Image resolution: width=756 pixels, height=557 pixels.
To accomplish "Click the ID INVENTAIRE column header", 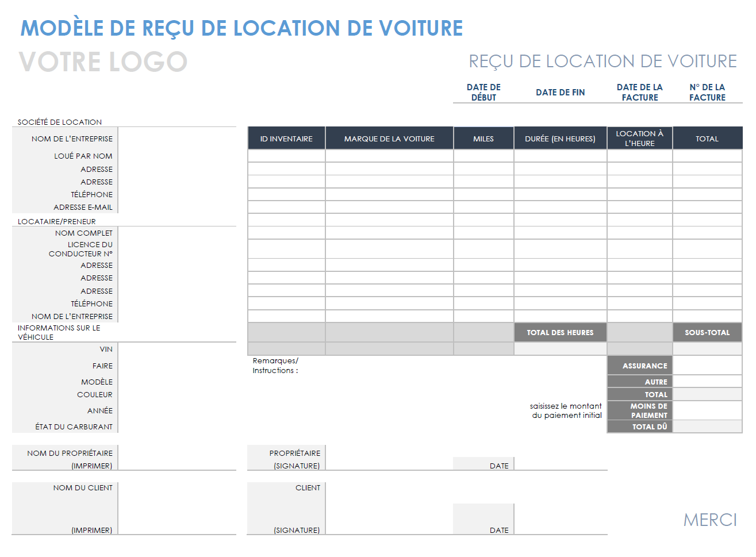I will (x=286, y=139).
